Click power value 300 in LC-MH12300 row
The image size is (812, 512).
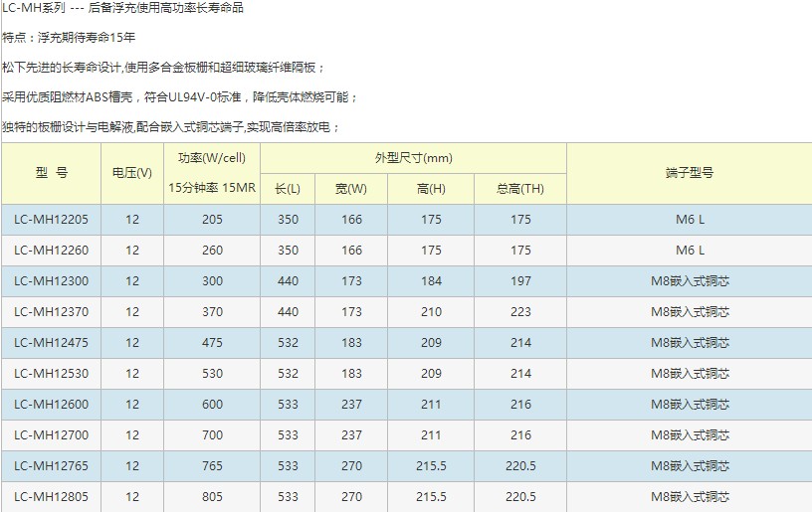pyautogui.click(x=212, y=280)
